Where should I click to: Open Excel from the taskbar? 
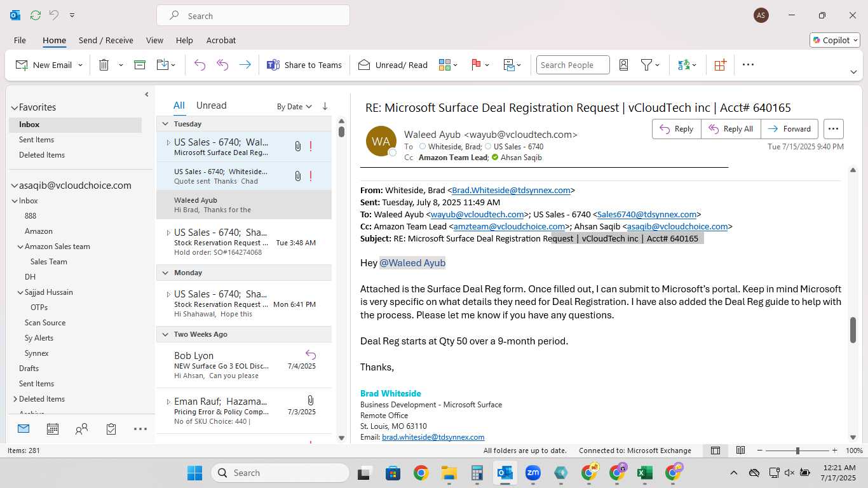tap(644, 473)
